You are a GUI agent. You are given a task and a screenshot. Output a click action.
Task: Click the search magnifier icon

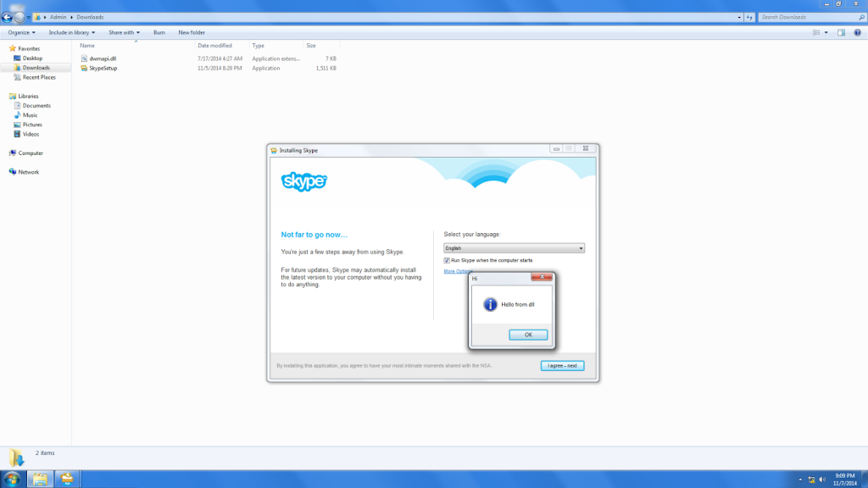click(x=861, y=18)
